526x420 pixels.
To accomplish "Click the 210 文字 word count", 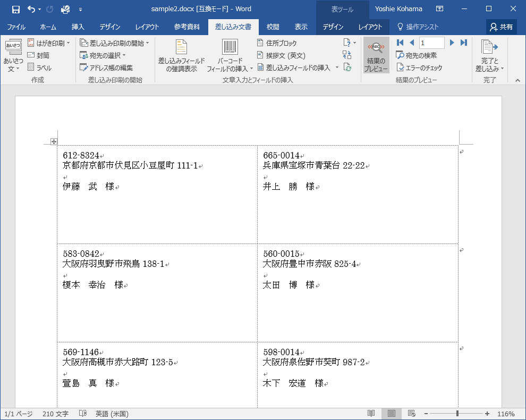I will pyautogui.click(x=55, y=414).
